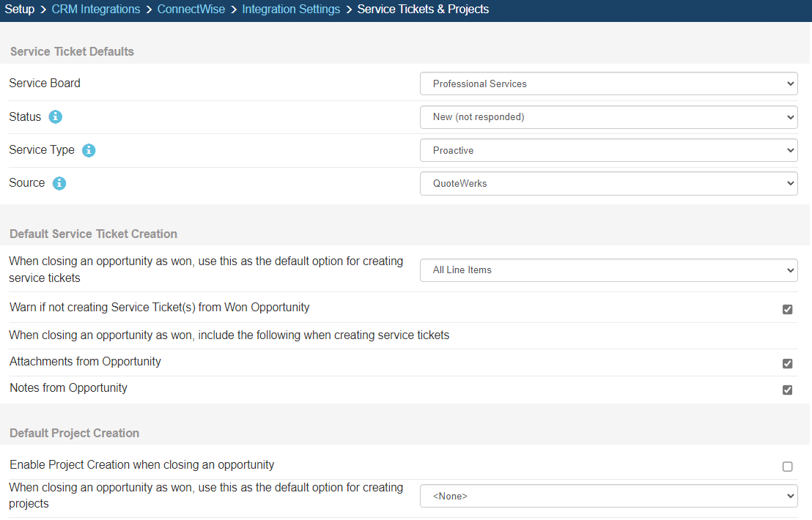
Task: Click the info icon next to Source
Action: pos(59,183)
